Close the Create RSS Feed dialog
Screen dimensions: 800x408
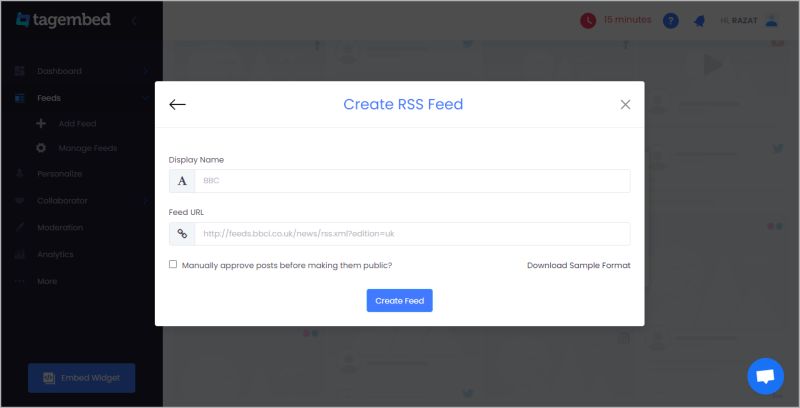click(625, 105)
